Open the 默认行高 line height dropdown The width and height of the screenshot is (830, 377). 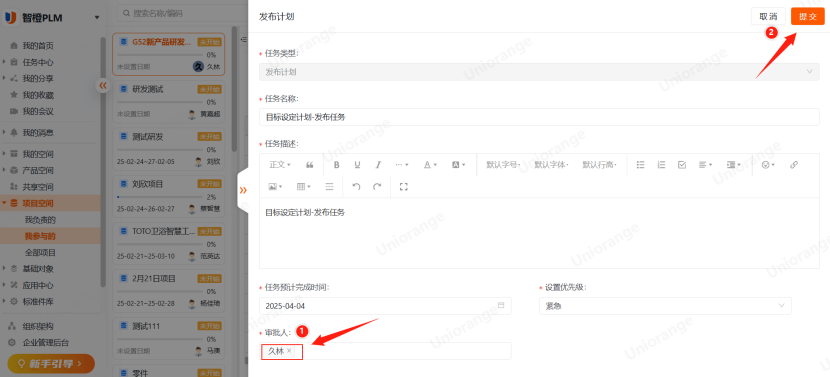pyautogui.click(x=599, y=165)
